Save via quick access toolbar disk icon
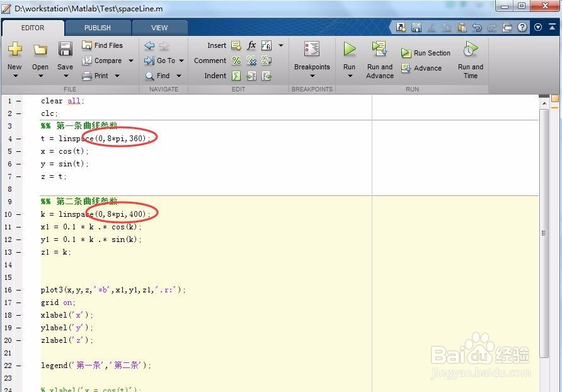 [x=416, y=27]
